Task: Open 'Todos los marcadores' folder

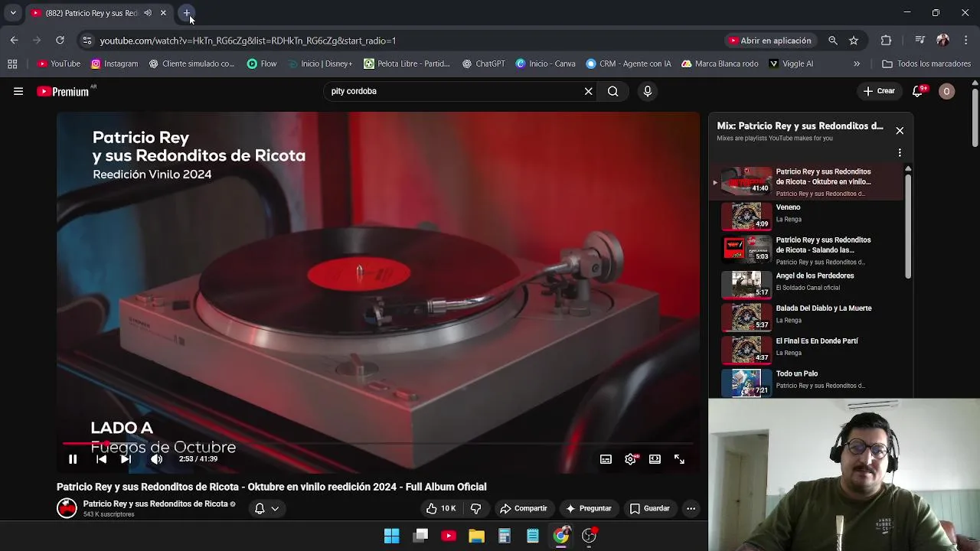Action: [x=926, y=64]
